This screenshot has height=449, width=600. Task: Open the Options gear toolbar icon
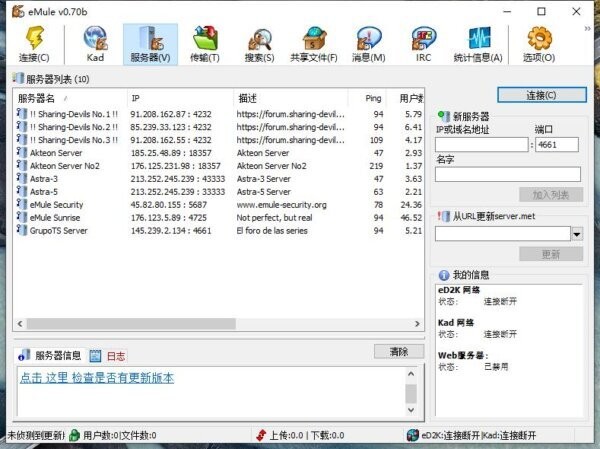click(539, 38)
